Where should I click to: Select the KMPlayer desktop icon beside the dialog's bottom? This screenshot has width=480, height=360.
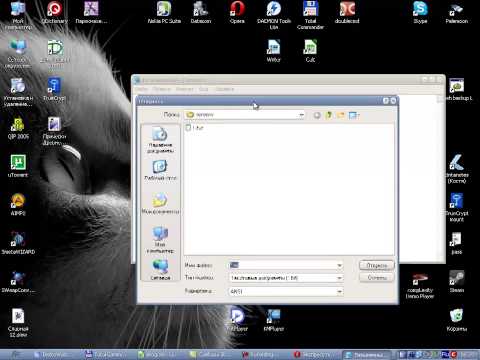pos(274,320)
